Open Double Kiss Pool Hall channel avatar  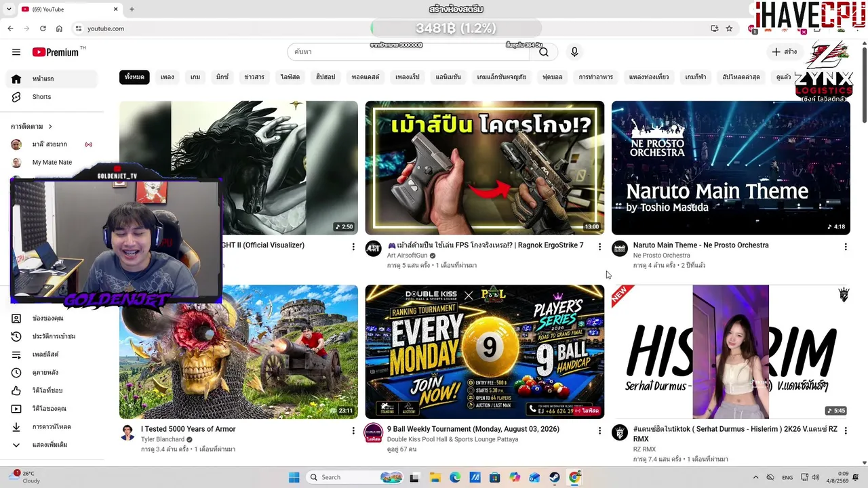point(373,432)
